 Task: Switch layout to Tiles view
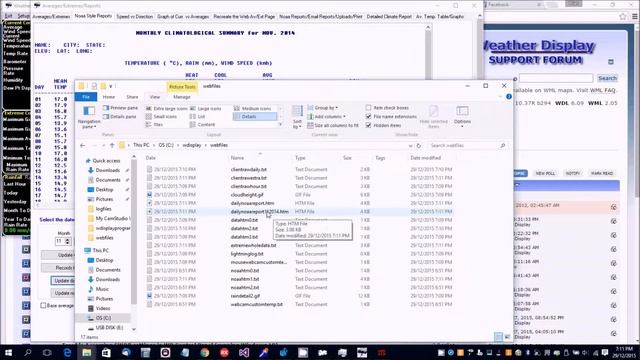coord(155,124)
